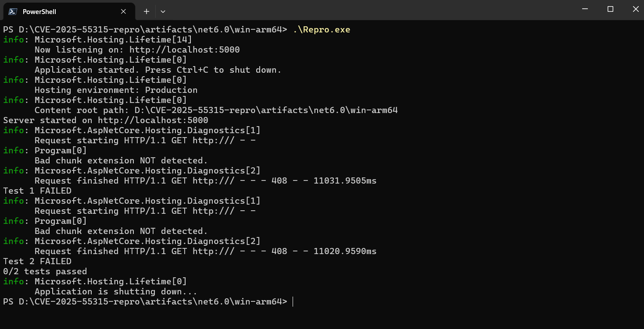Click the "0/2 tests passed" summary line

click(x=45, y=272)
